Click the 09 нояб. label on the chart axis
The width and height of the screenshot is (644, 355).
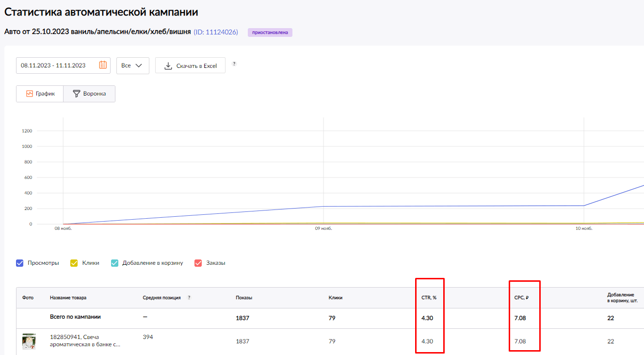click(323, 228)
